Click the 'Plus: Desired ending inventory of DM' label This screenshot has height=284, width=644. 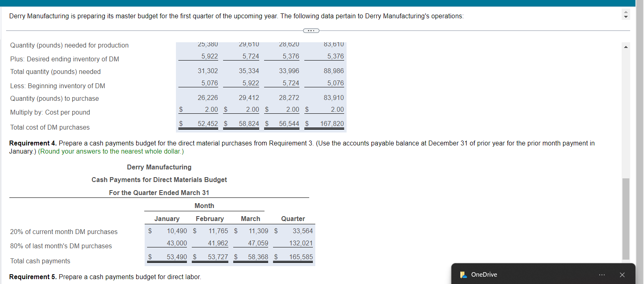click(x=65, y=59)
